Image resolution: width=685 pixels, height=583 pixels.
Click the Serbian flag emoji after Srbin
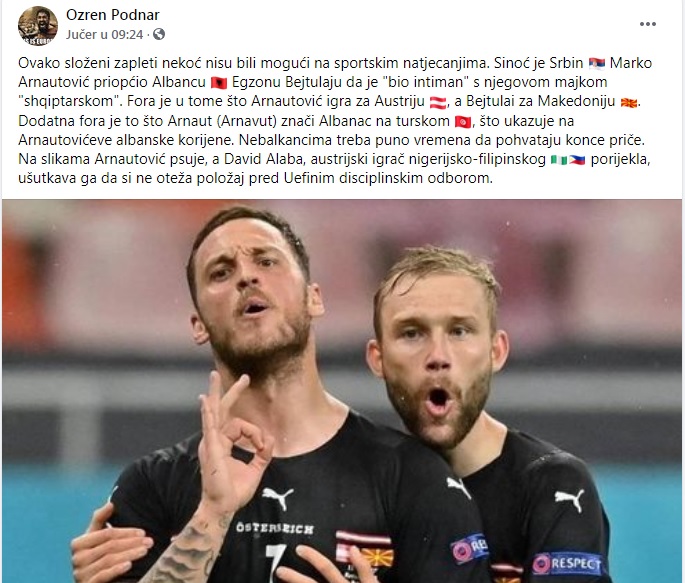click(597, 64)
